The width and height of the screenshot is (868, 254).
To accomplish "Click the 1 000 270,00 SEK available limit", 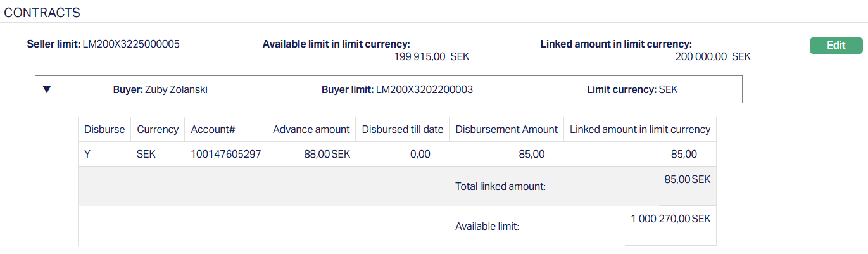I will tap(670, 219).
